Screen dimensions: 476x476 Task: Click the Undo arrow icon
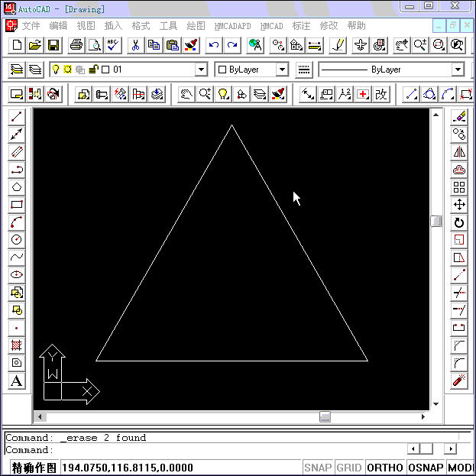click(x=214, y=46)
